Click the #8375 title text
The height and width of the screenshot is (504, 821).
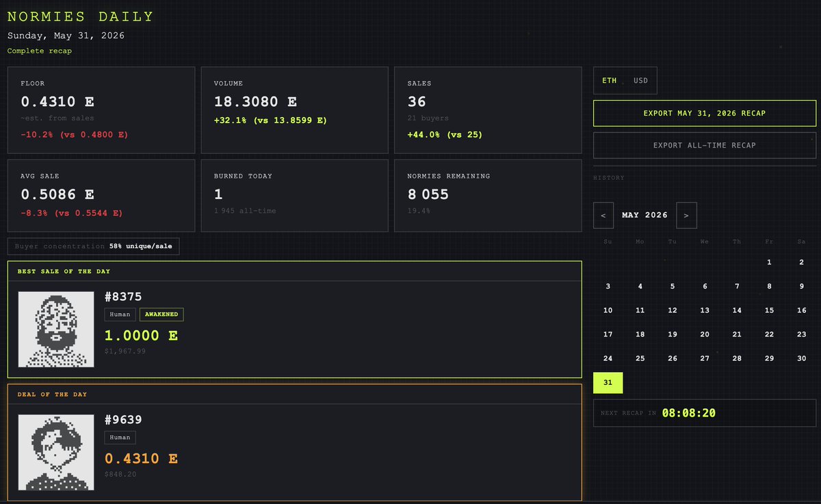tap(123, 297)
